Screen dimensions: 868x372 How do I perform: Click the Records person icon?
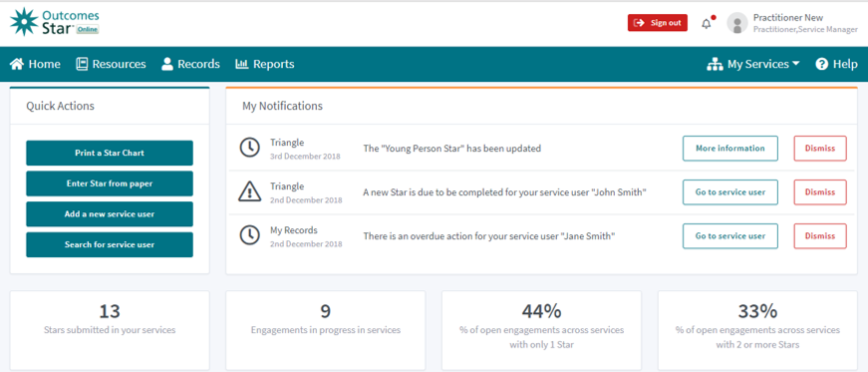167,64
